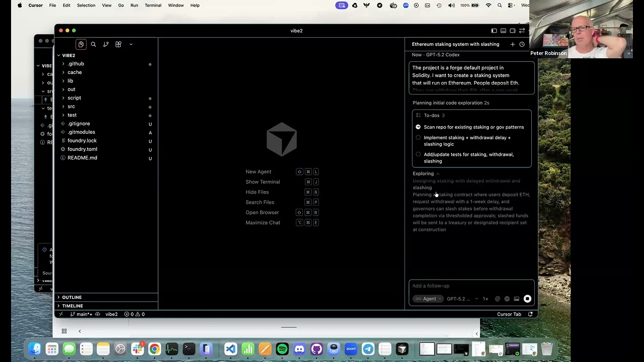This screenshot has width=644, height=362.
Task: Click the swap agent layout arrows icon
Action: point(522,31)
